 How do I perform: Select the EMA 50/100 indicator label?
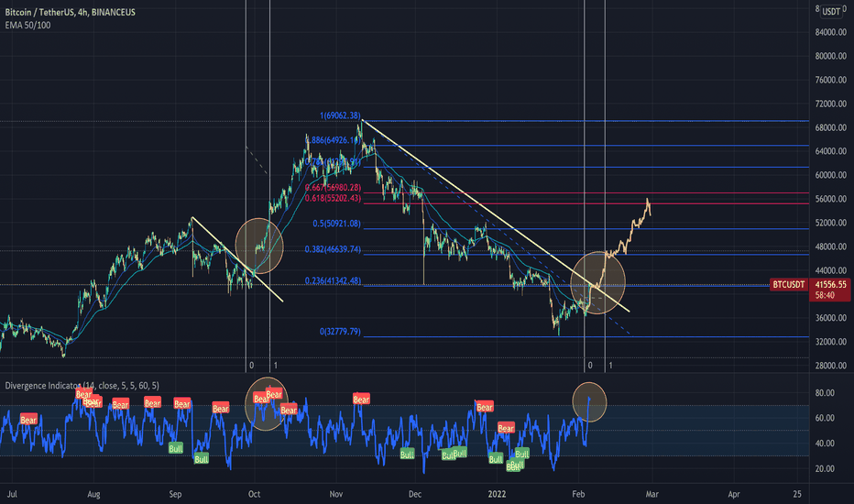tap(27, 25)
